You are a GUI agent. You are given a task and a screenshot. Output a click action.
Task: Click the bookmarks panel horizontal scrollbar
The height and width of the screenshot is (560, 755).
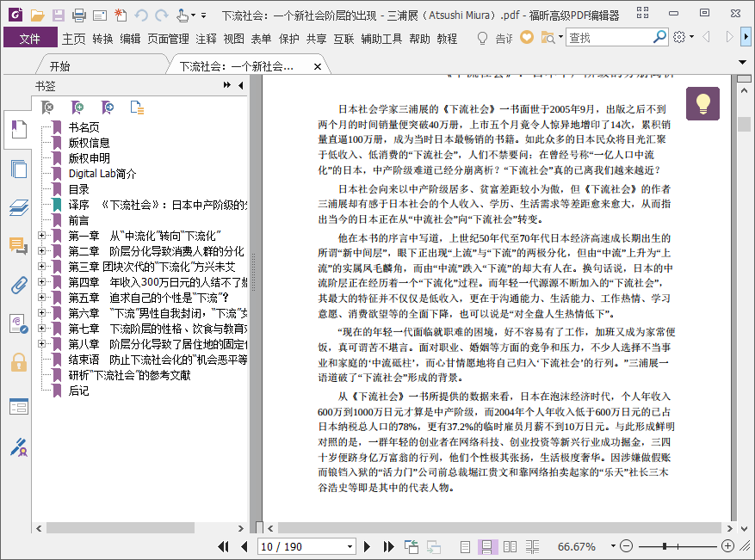[x=121, y=528]
